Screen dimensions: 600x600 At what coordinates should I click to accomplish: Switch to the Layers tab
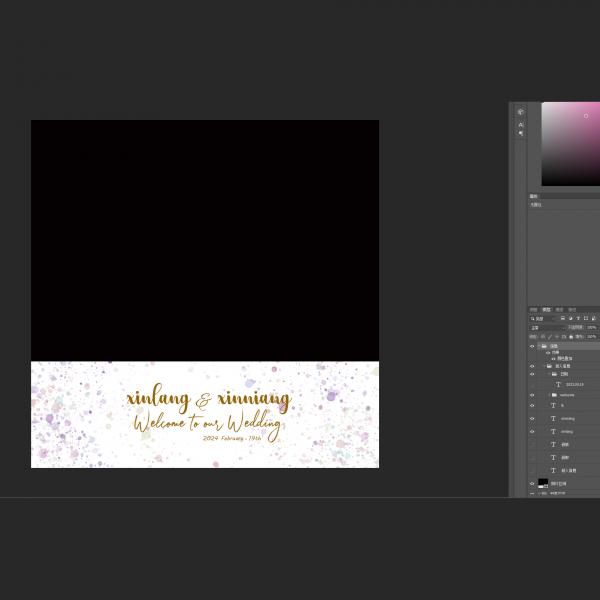pyautogui.click(x=546, y=309)
